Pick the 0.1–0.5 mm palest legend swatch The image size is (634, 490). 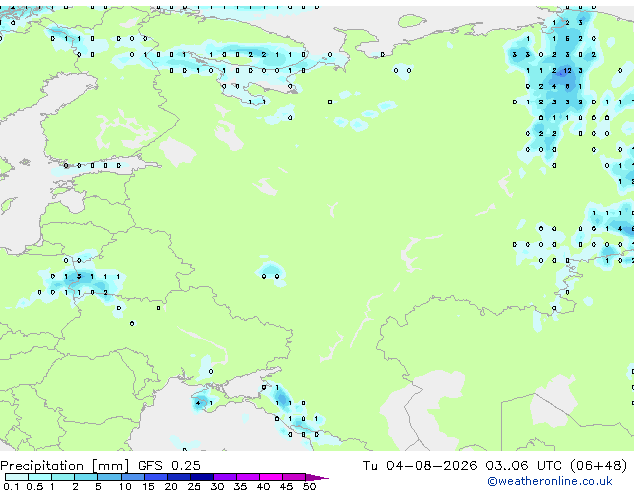point(17,477)
